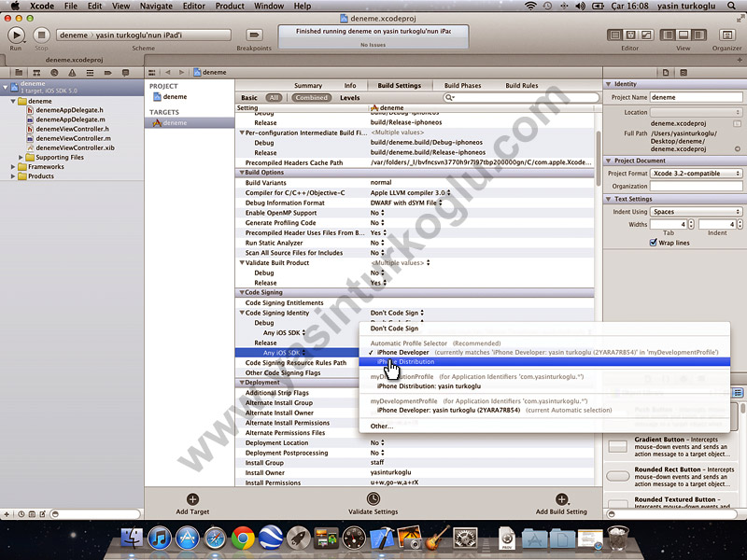Select the All settings filter
Screen dimensions: 747x560
click(274, 98)
